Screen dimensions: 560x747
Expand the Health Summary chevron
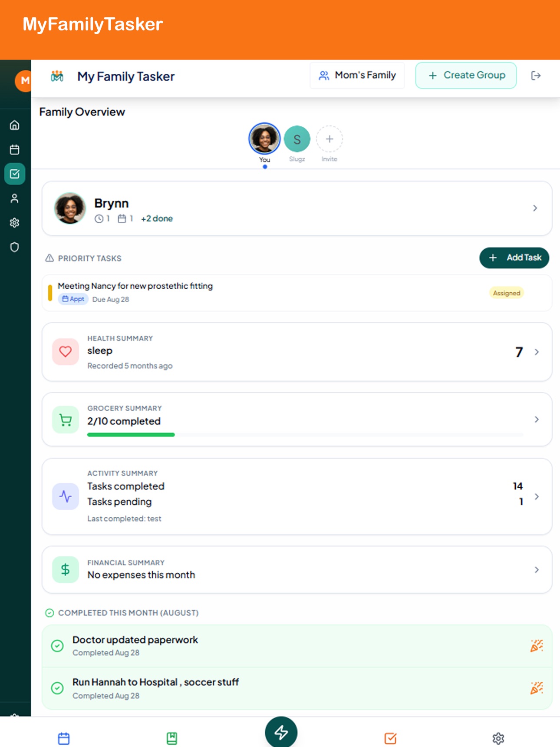[537, 352]
